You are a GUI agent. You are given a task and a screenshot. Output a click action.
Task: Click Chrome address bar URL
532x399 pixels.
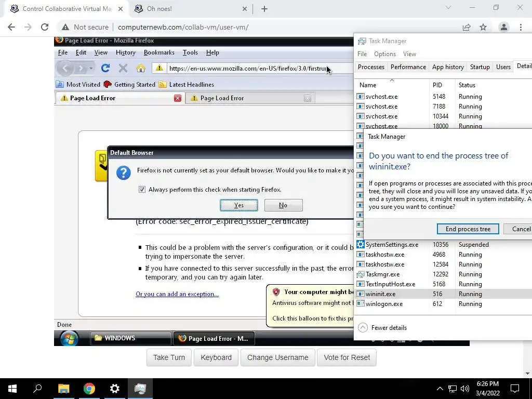pyautogui.click(x=183, y=27)
